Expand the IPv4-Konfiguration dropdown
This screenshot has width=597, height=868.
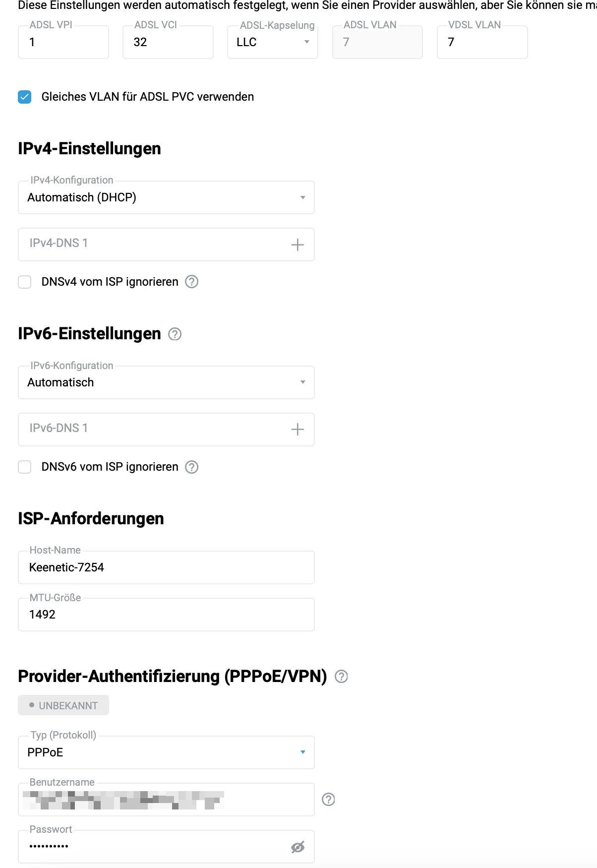pyautogui.click(x=166, y=197)
